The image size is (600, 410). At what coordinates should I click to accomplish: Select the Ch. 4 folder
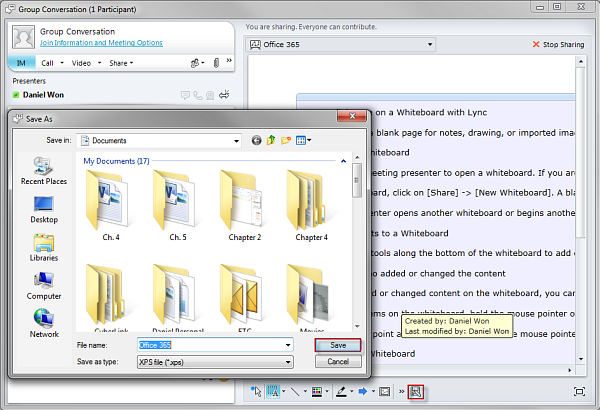pyautogui.click(x=111, y=205)
